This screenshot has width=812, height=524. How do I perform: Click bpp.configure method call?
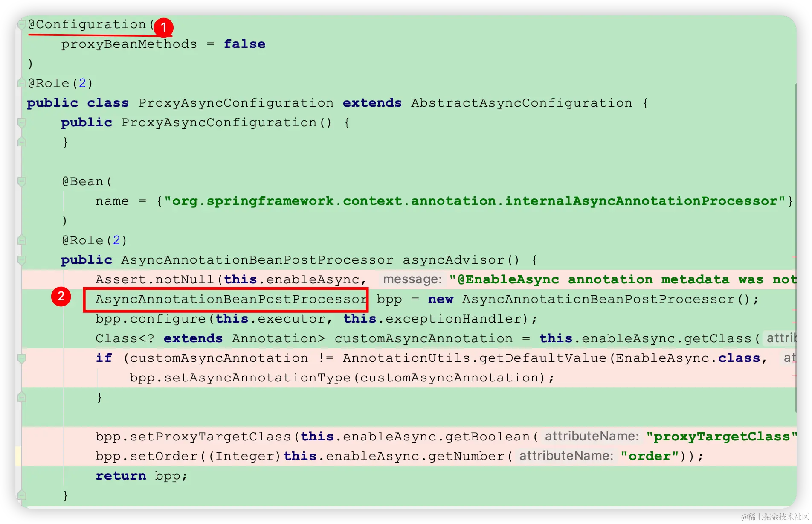(x=151, y=319)
